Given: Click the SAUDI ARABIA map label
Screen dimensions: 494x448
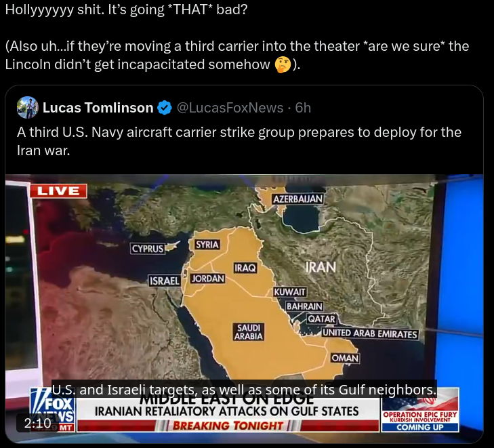Looking at the screenshot, I should pyautogui.click(x=248, y=331).
